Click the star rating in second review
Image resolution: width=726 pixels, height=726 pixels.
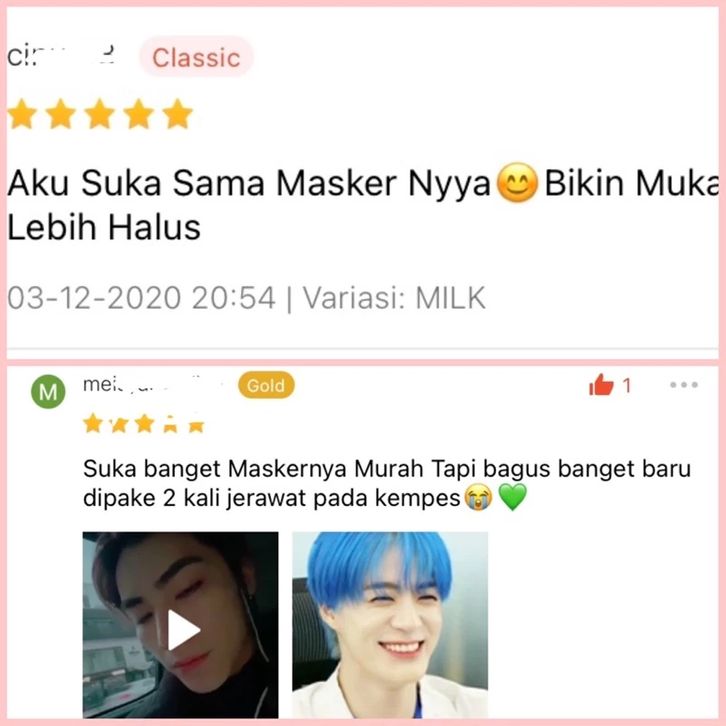[144, 423]
